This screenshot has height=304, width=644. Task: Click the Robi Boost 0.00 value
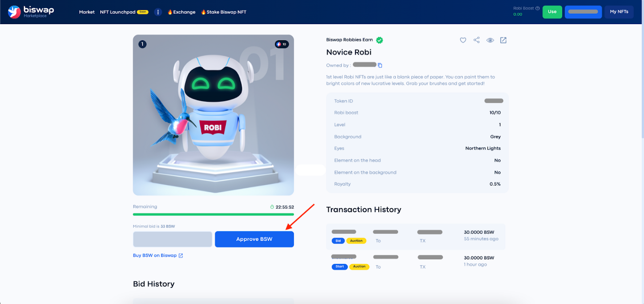click(517, 14)
